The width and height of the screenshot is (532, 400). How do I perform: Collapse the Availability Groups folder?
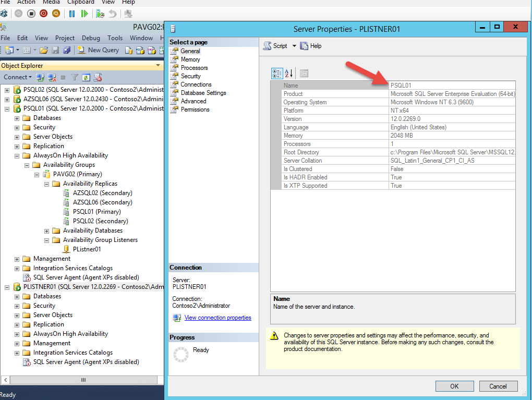[27, 165]
